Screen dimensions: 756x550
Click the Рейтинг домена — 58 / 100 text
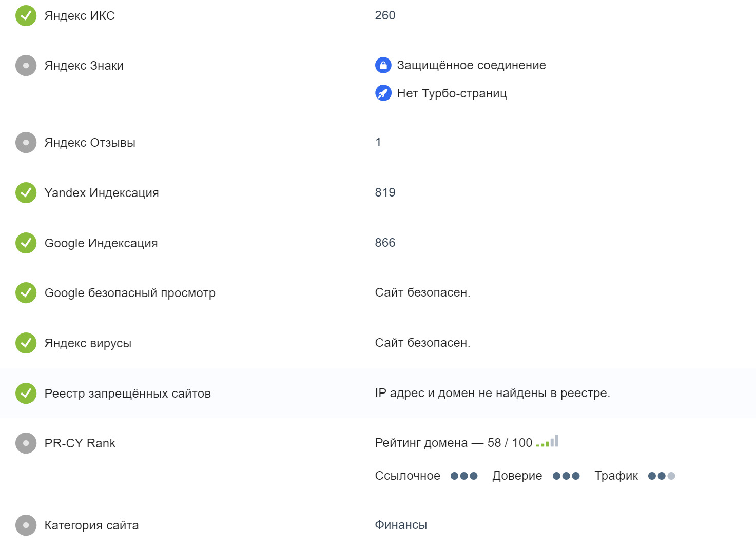(454, 443)
